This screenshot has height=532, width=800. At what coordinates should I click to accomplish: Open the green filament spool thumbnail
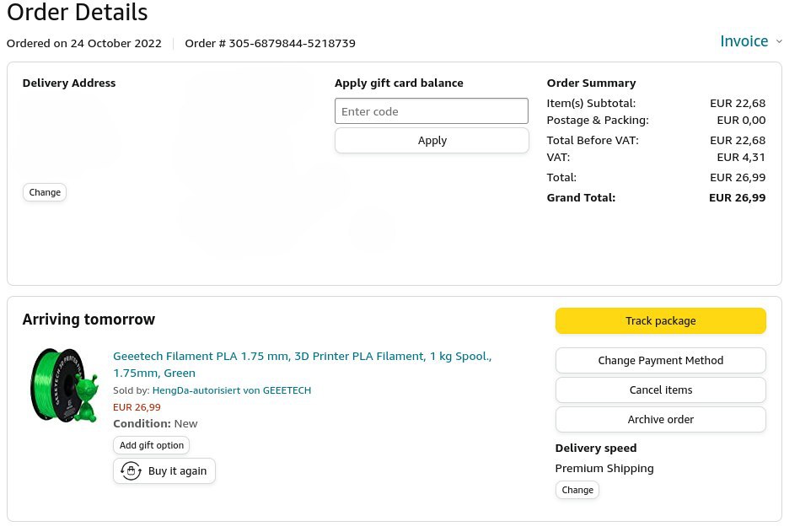tap(64, 385)
